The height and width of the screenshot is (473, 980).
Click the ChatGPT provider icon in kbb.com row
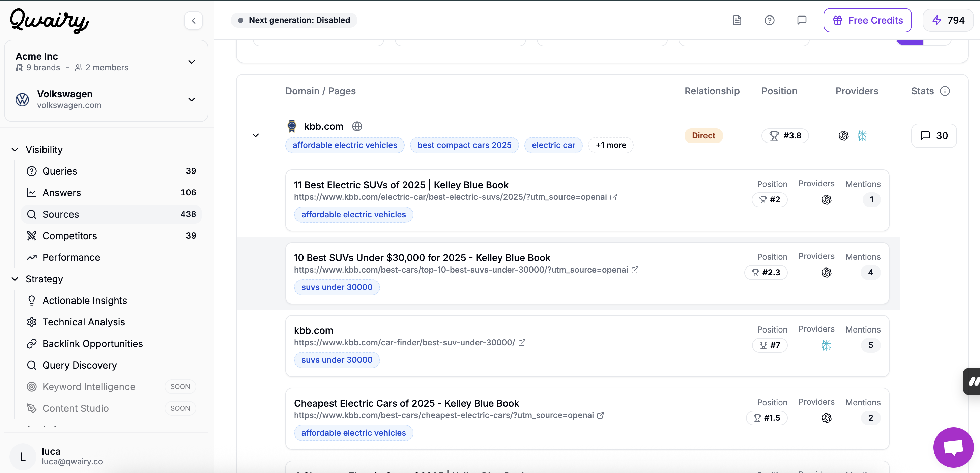tap(843, 136)
